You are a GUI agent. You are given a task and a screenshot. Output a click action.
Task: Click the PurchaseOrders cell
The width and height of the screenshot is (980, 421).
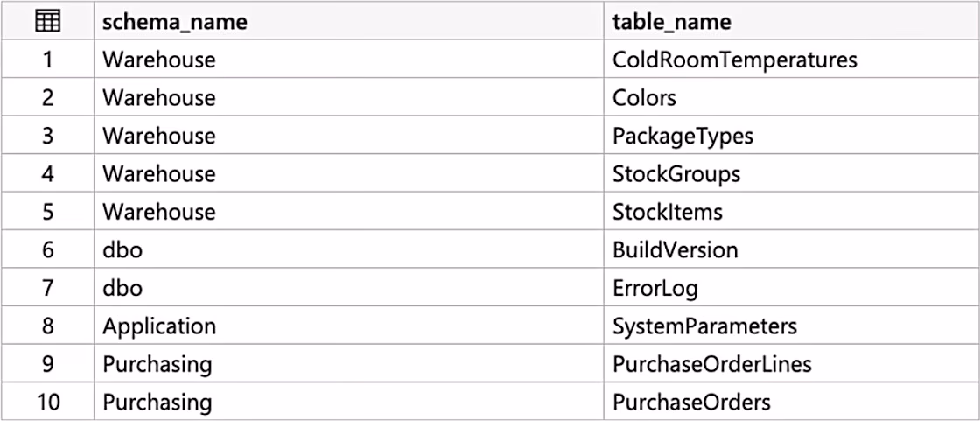tap(791, 402)
